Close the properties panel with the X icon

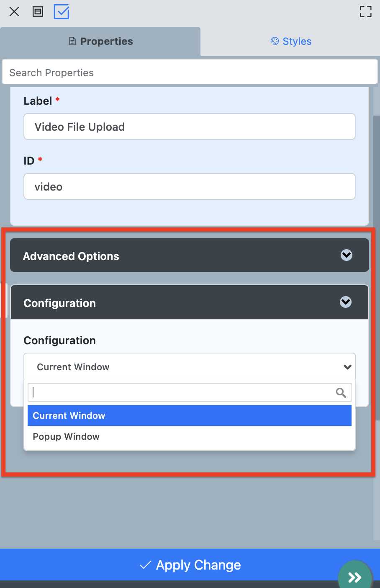point(14,12)
